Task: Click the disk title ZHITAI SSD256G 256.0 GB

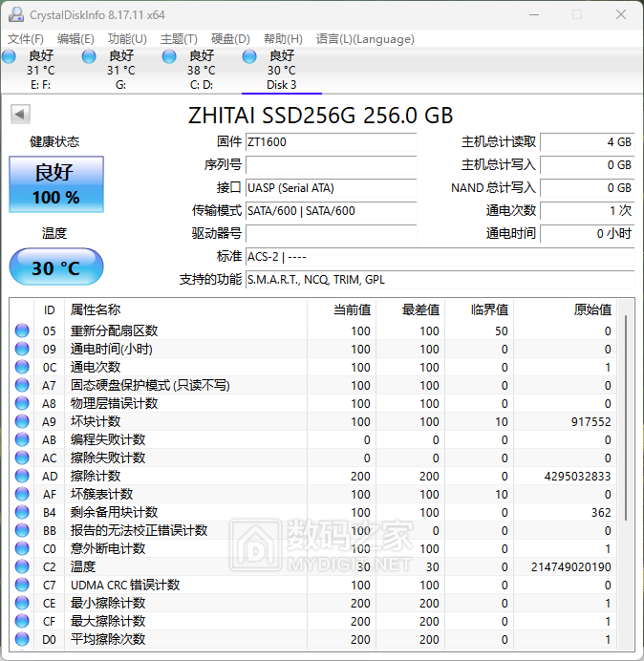Action: click(320, 116)
